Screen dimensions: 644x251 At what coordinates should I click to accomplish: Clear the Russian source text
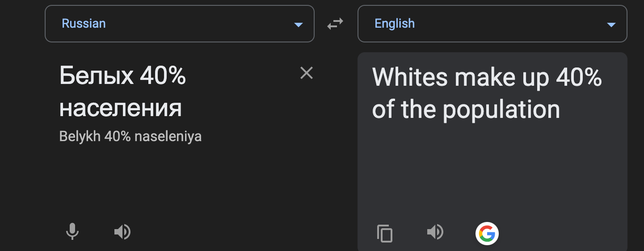pyautogui.click(x=307, y=73)
